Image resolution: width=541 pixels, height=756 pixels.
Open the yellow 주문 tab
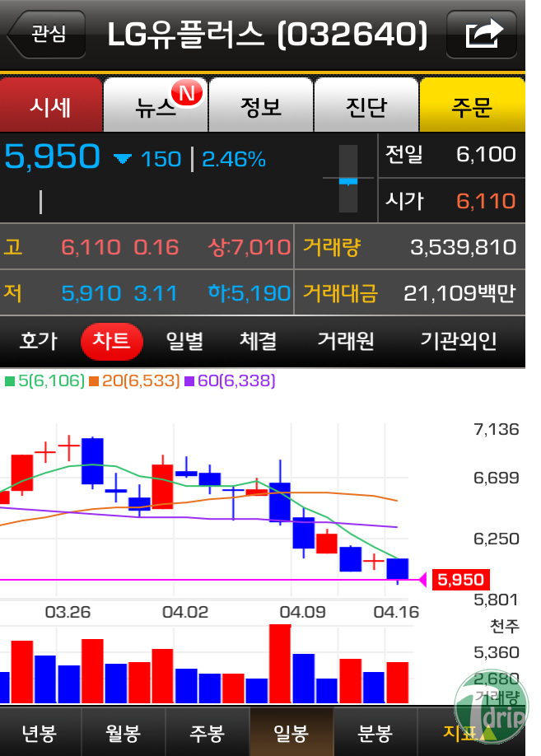coord(472,105)
